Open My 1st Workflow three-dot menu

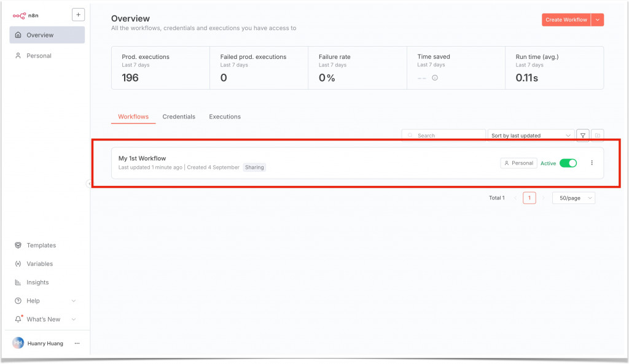click(x=592, y=163)
